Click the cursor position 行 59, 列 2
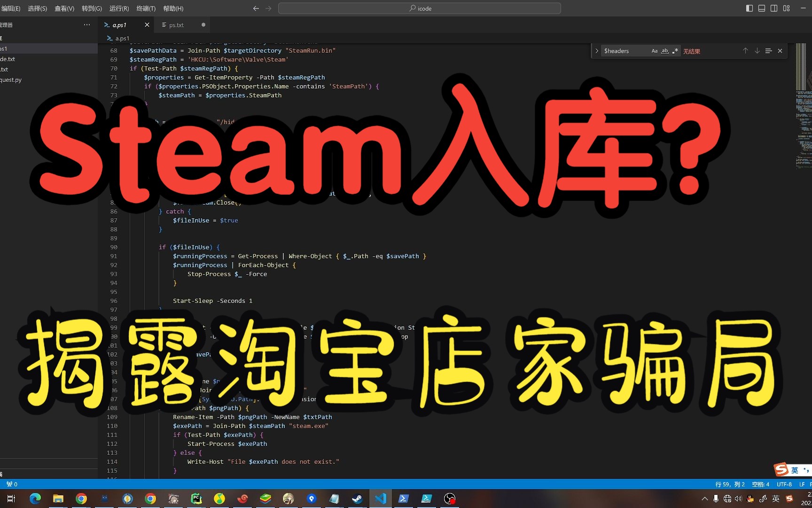This screenshot has height=508, width=812. pos(730,484)
